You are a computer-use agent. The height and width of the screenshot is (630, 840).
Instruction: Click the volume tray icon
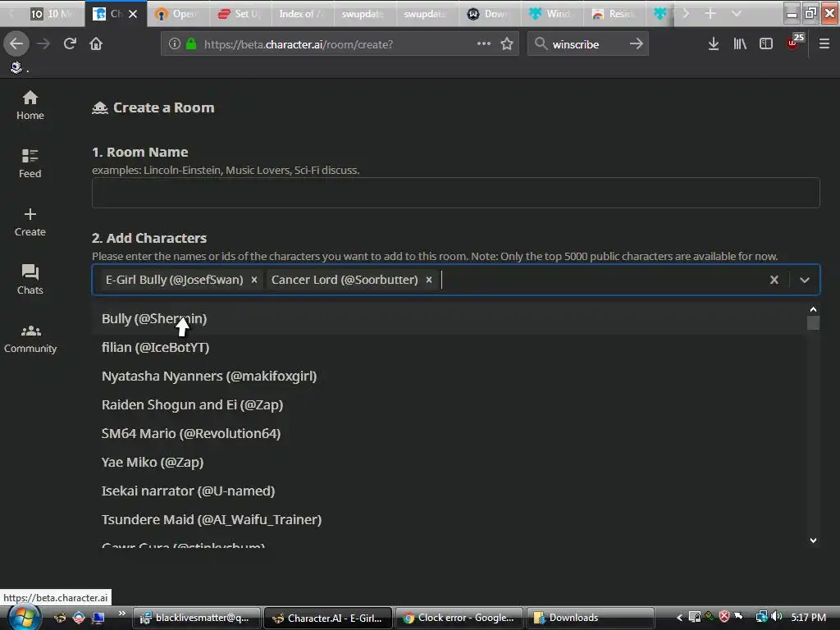(x=777, y=617)
